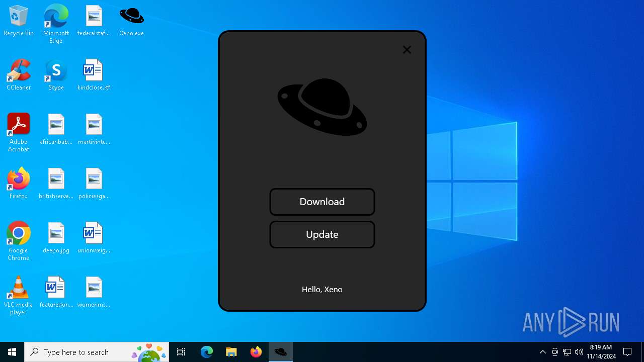The image size is (644, 362).
Task: Click the Download button in Xeno
Action: pos(322,202)
